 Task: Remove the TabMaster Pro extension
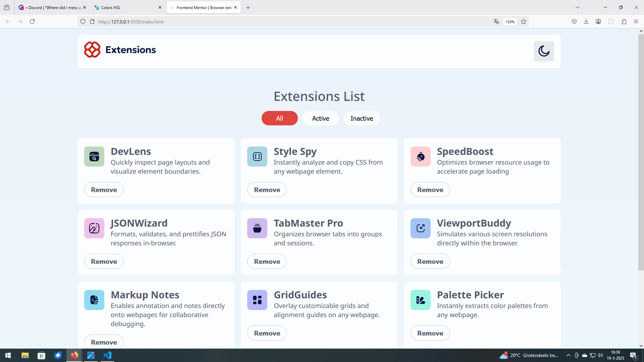coord(267,261)
